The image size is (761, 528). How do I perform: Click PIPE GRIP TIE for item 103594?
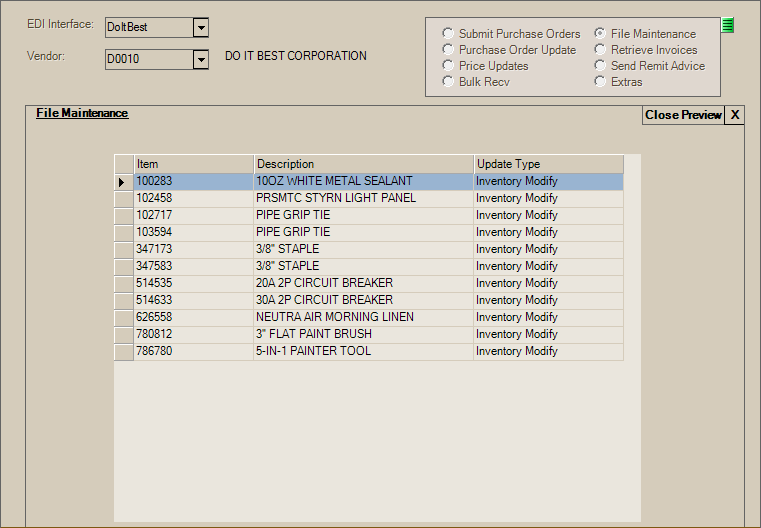click(x=364, y=232)
